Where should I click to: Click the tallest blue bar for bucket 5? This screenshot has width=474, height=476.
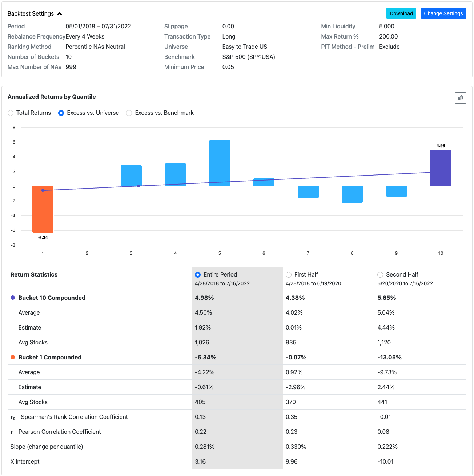[220, 163]
